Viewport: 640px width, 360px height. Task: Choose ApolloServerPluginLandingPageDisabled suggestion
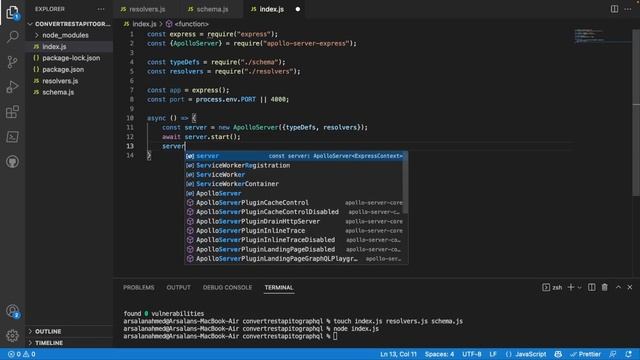tap(293, 249)
